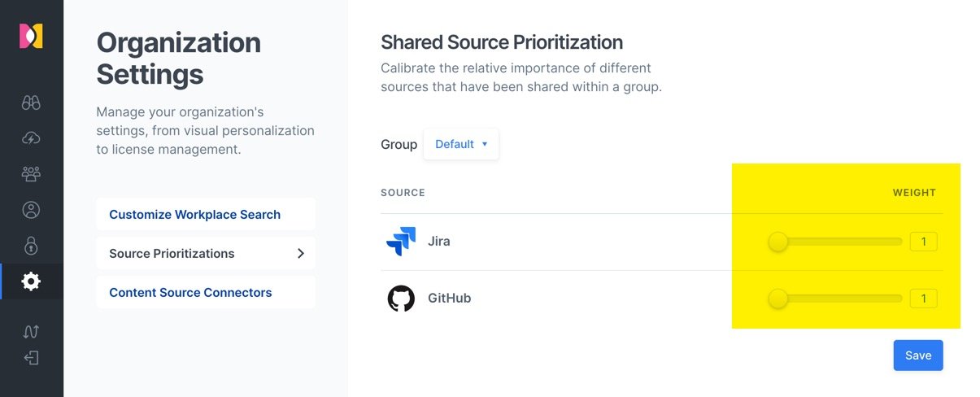The width and height of the screenshot is (980, 397).
Task: Expand the Source Prioritizations chevron arrow
Action: 300,254
